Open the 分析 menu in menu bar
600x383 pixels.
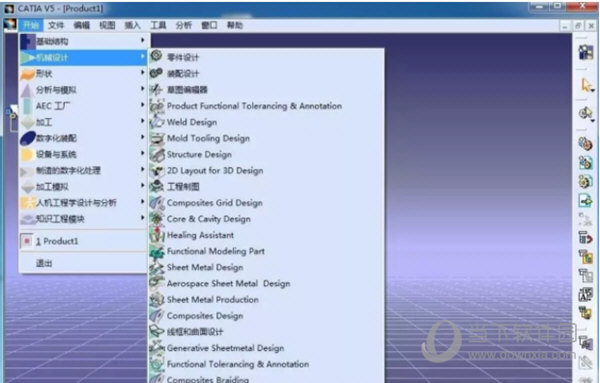184,25
